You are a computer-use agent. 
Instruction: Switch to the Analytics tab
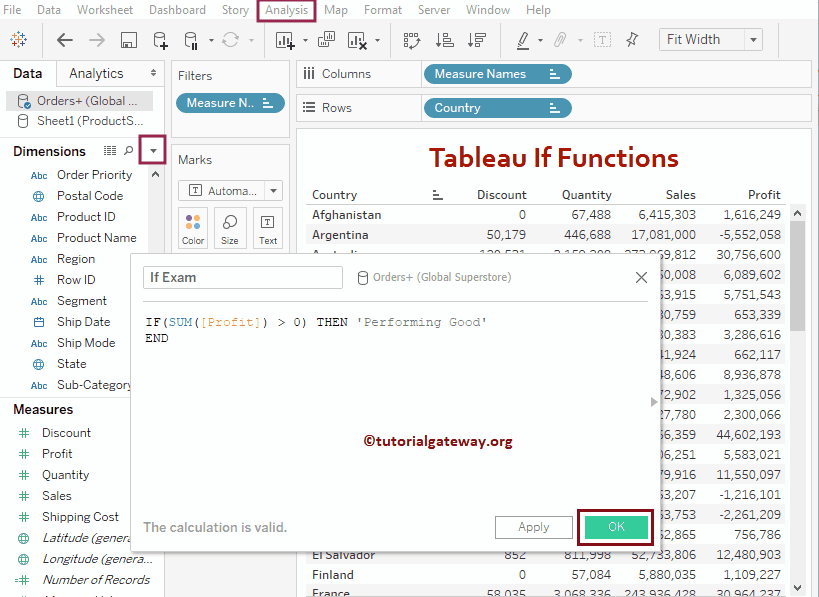(x=96, y=73)
